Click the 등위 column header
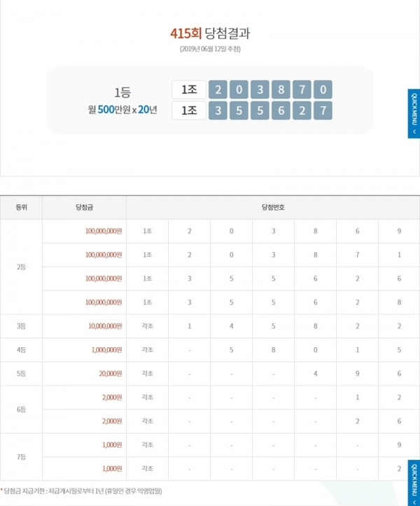Image resolution: width=420 pixels, height=506 pixels. click(x=21, y=207)
